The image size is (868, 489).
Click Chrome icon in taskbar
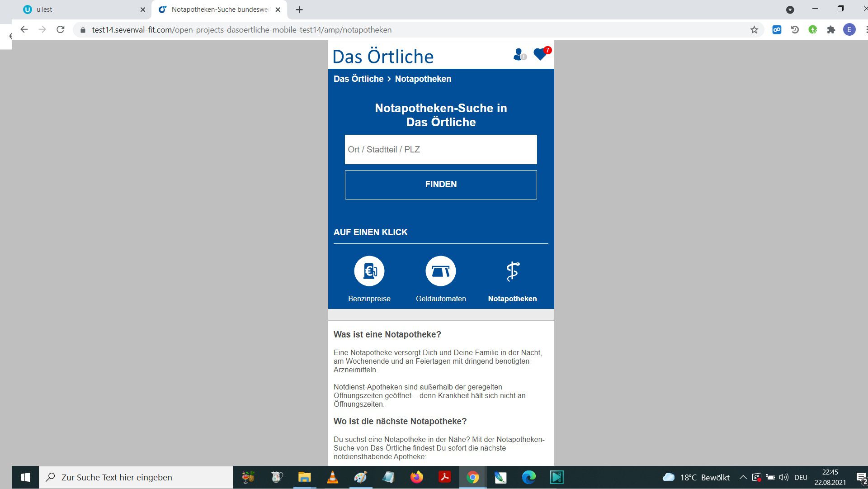coord(472,477)
